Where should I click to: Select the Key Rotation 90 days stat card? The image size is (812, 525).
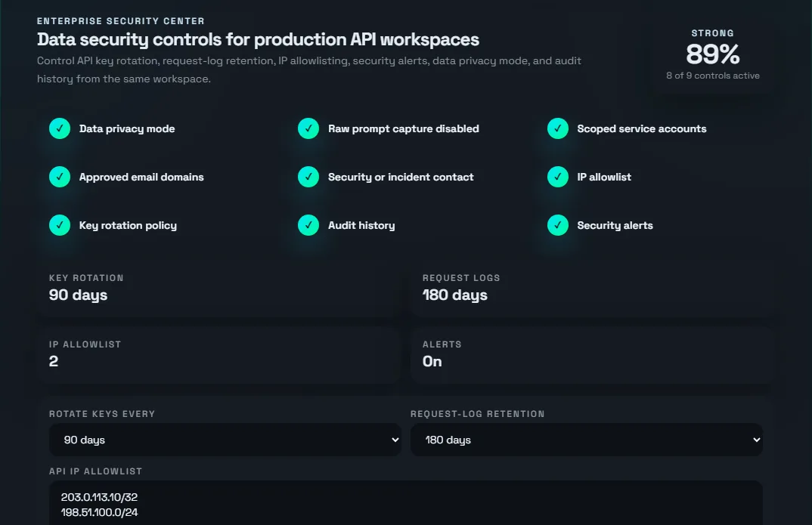coord(218,289)
